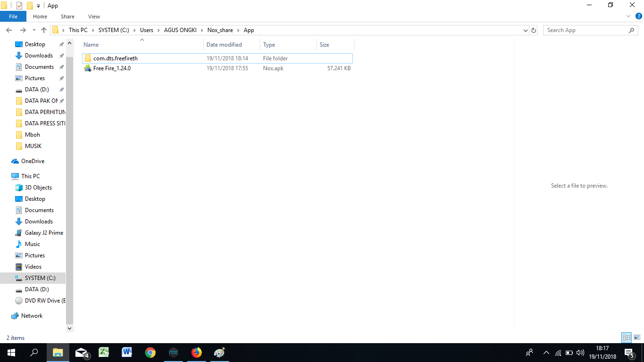Click the Nox_share breadcrumb
Image resolution: width=644 pixels, height=362 pixels.
tap(220, 30)
